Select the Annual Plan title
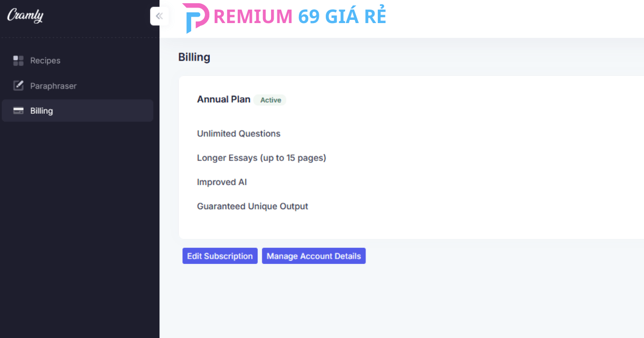 tap(223, 99)
